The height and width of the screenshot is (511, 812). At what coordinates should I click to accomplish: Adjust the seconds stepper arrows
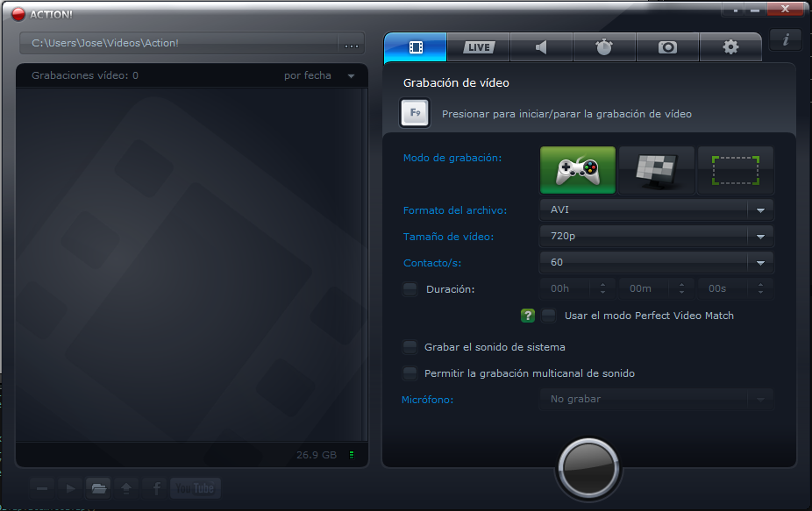760,289
